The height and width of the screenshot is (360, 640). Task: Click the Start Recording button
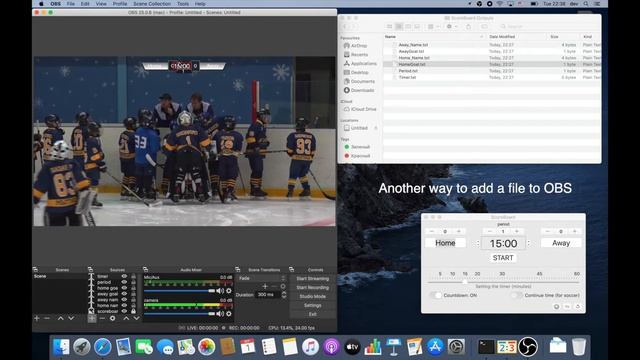coord(313,287)
